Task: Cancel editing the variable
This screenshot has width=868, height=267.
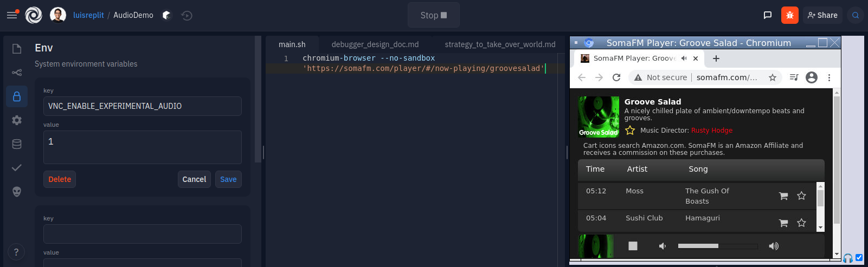Action: [x=194, y=179]
